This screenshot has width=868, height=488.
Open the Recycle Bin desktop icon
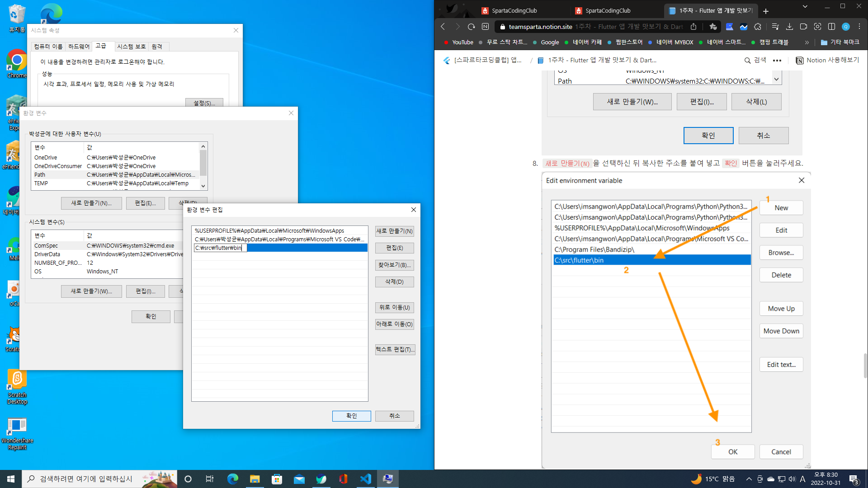click(x=17, y=19)
